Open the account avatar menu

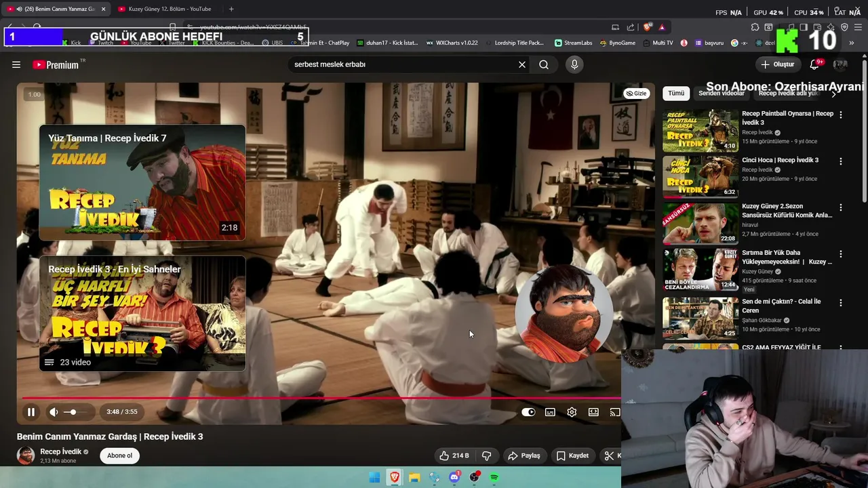coord(840,64)
